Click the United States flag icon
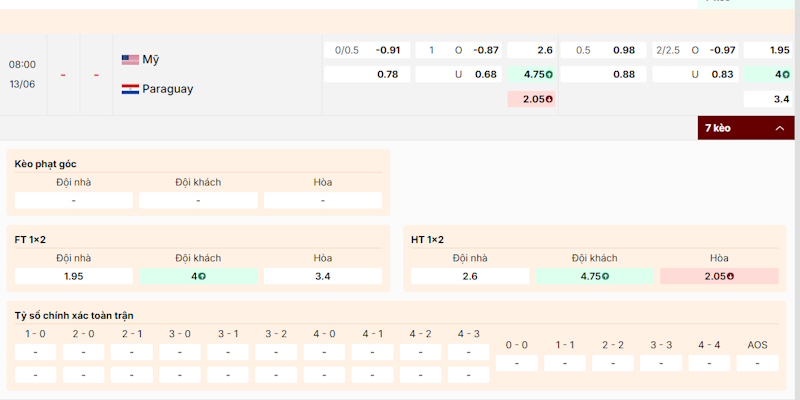The height and width of the screenshot is (400, 800). click(130, 60)
